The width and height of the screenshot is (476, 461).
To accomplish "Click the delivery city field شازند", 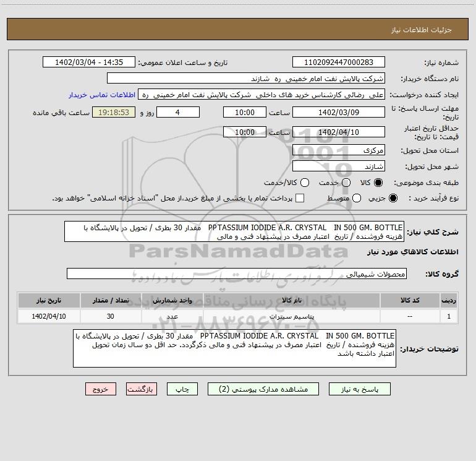I will 339,166.
